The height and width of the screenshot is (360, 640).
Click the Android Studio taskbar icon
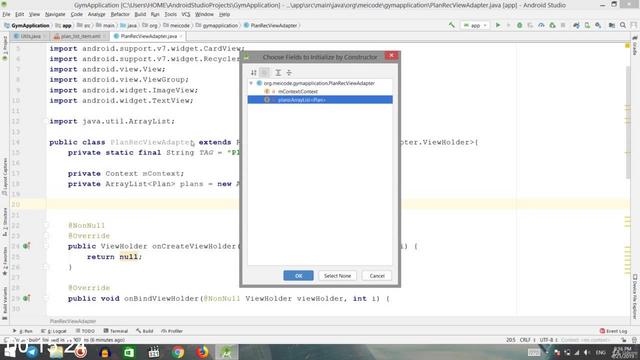[x=227, y=352]
